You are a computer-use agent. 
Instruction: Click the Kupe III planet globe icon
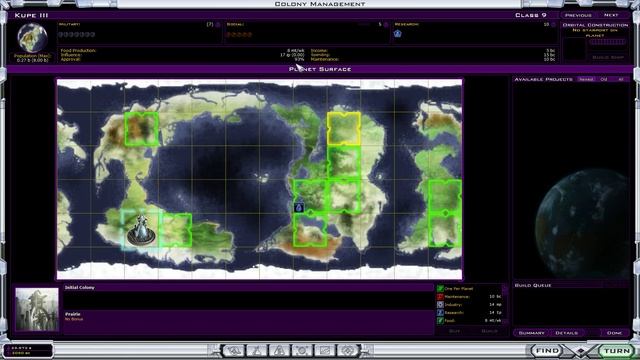(x=32, y=38)
